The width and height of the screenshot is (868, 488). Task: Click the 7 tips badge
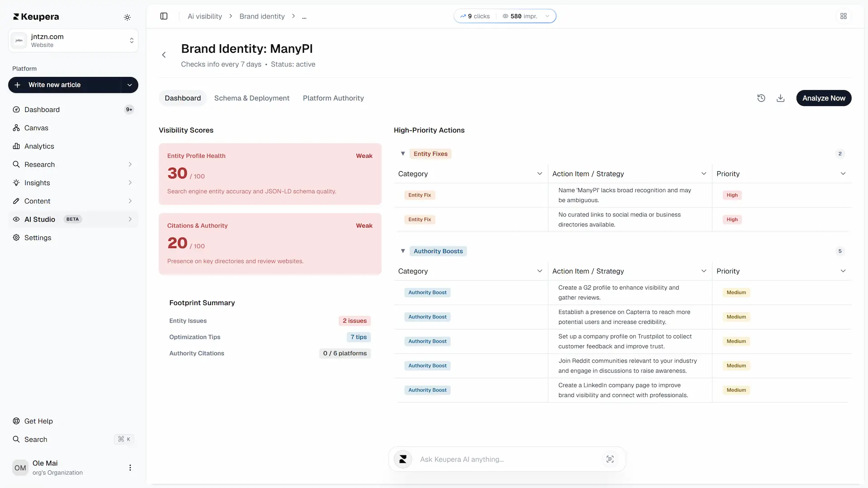pos(359,337)
